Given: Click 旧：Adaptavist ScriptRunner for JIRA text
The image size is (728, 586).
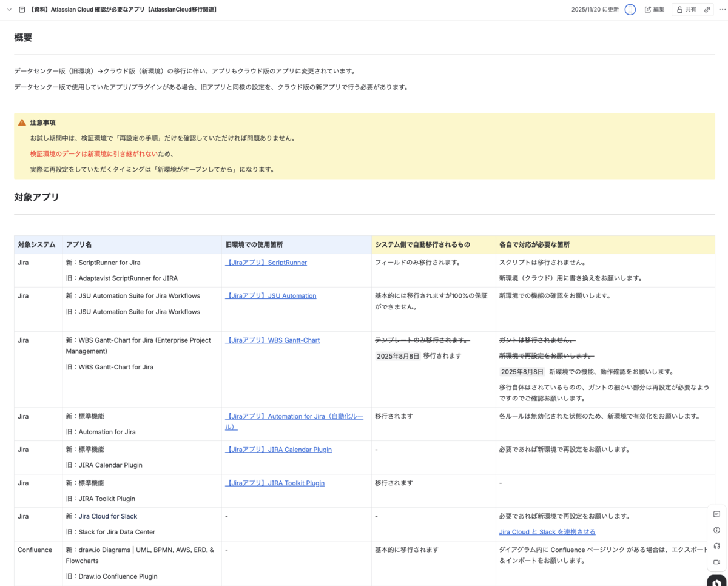Looking at the screenshot, I should [122, 278].
